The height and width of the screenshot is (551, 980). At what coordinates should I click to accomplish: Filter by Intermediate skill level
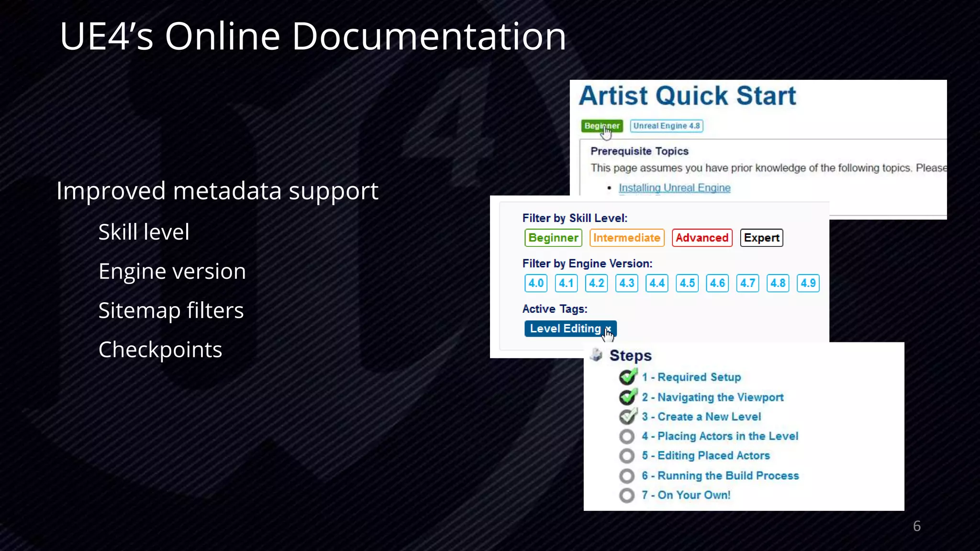pos(627,238)
